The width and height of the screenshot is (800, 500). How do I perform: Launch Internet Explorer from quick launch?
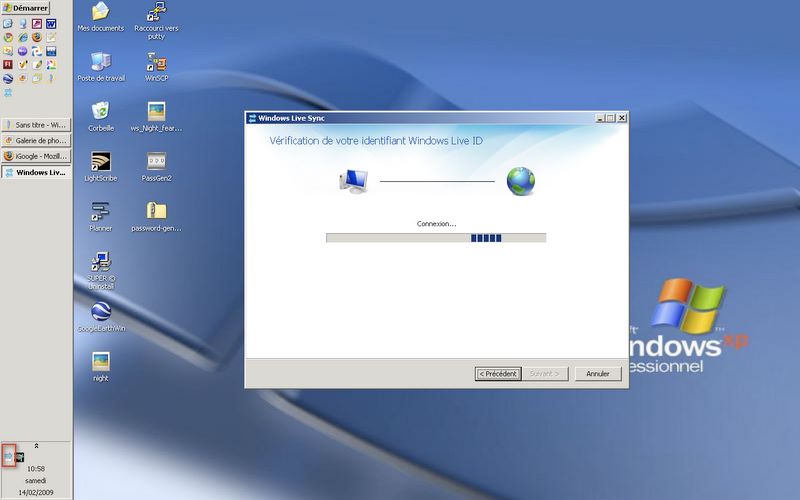pyautogui.click(x=23, y=37)
